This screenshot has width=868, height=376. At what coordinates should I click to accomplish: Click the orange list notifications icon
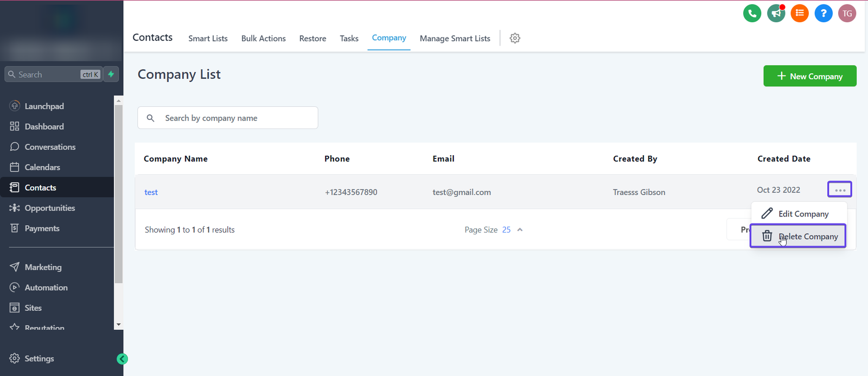(800, 14)
